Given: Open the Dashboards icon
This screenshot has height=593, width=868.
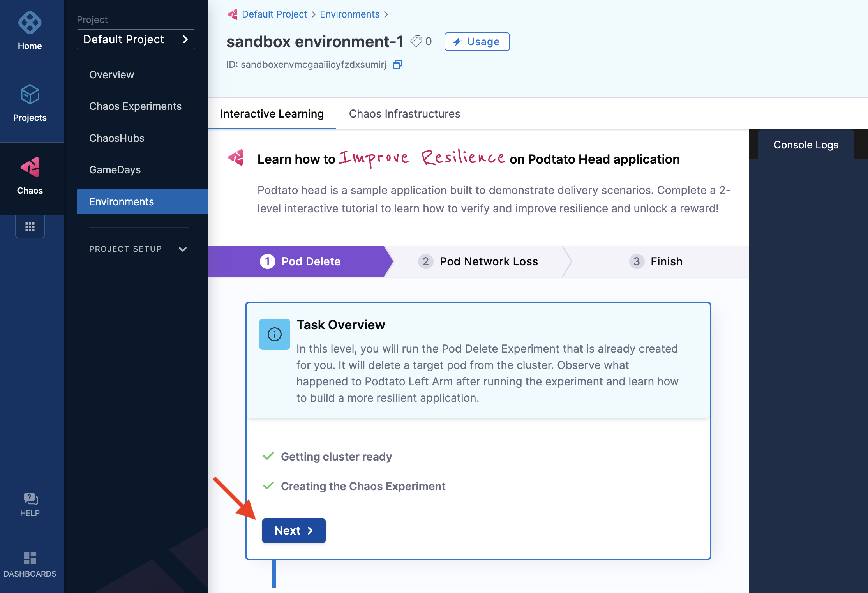Looking at the screenshot, I should pyautogui.click(x=30, y=558).
